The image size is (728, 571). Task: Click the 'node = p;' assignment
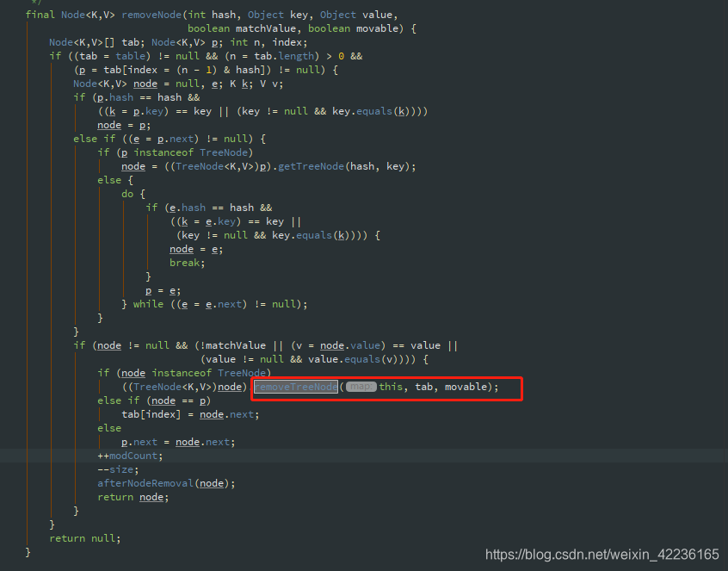pos(124,125)
